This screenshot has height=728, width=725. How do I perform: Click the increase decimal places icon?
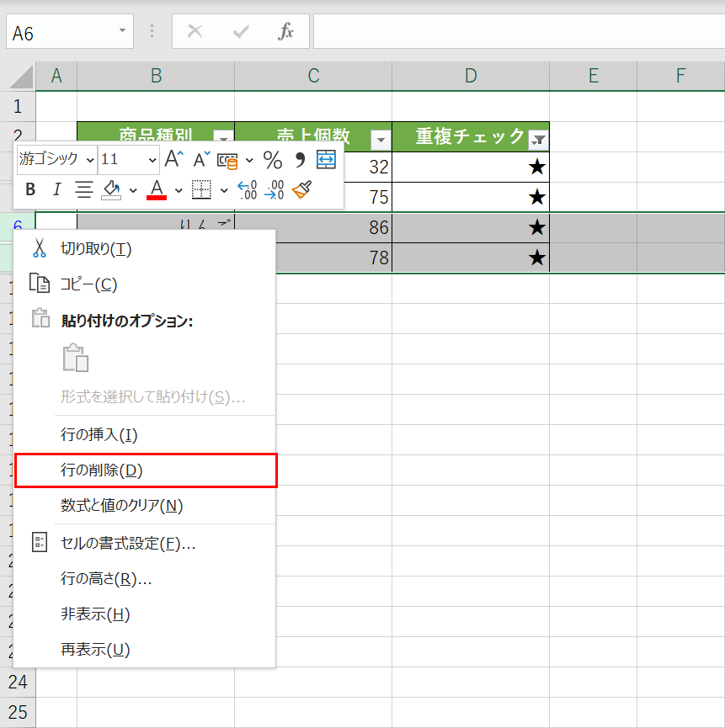point(247,190)
